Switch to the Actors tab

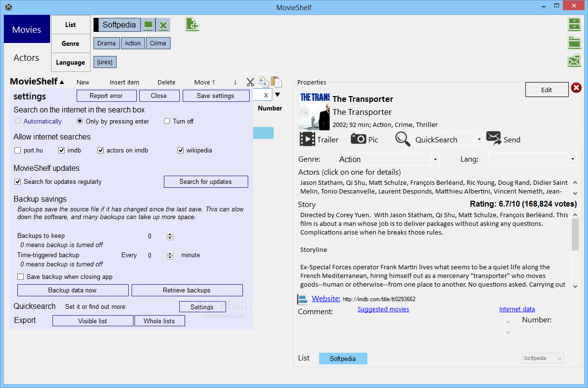(x=27, y=57)
